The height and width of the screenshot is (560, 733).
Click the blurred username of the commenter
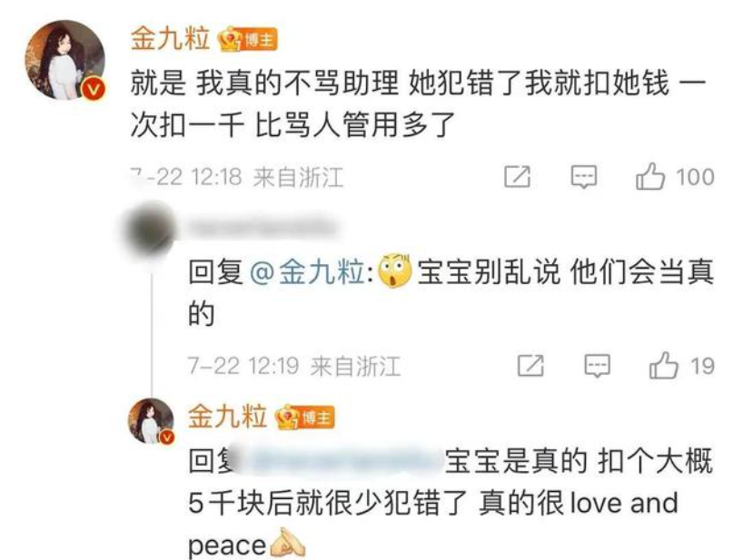coord(262,227)
